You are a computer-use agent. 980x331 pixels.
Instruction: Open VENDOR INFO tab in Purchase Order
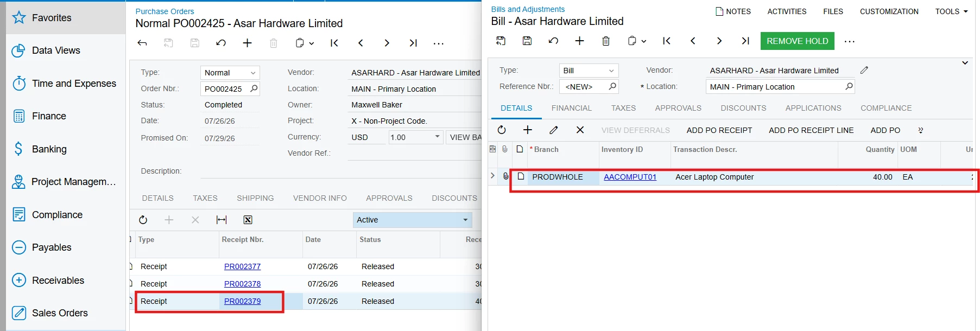[x=320, y=198]
